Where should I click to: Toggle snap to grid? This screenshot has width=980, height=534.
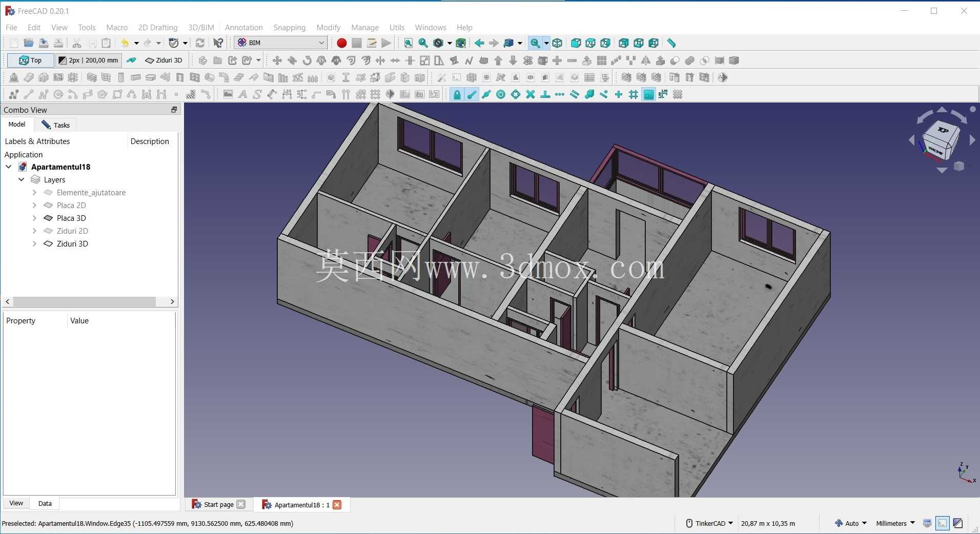(x=634, y=94)
